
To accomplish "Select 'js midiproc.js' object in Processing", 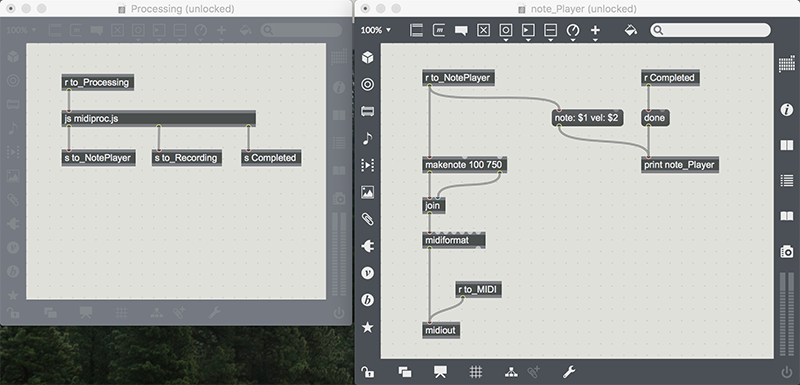I will click(x=159, y=119).
